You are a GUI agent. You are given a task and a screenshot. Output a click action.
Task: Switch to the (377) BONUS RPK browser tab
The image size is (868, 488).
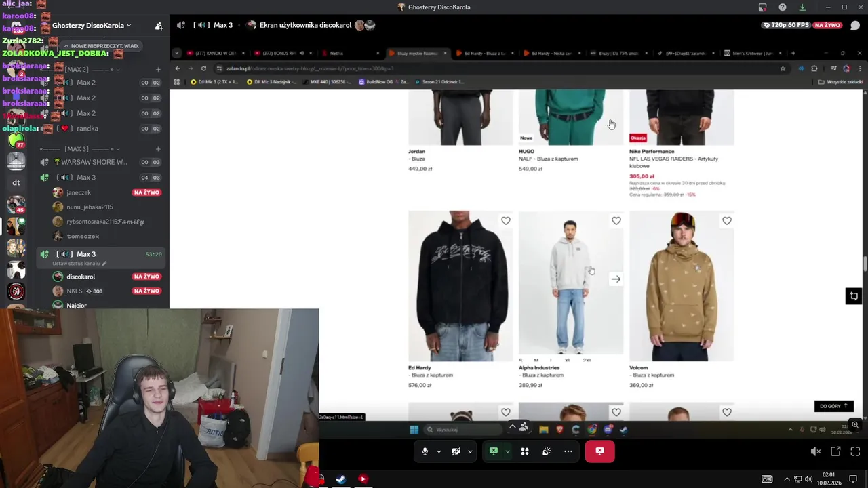click(282, 53)
